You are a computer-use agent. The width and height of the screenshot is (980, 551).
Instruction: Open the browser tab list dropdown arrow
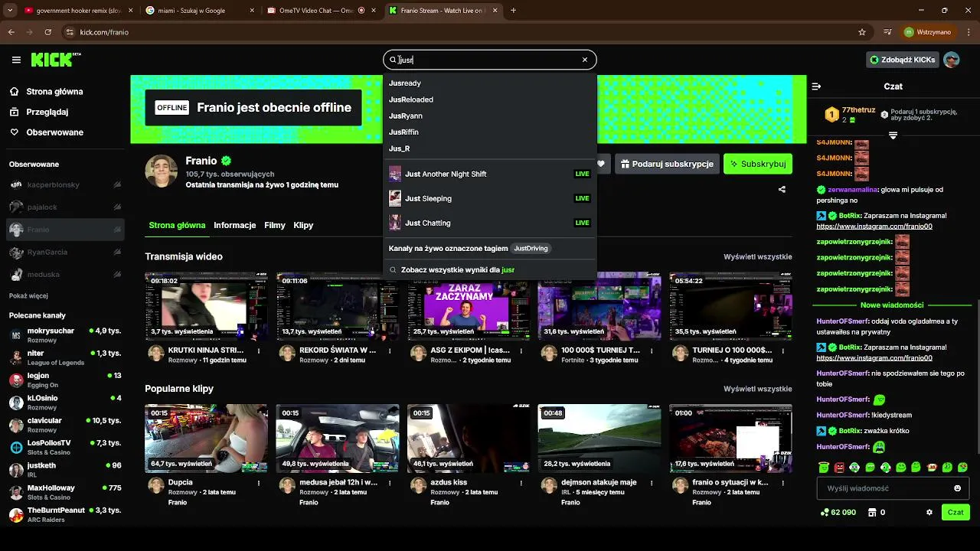[10, 10]
